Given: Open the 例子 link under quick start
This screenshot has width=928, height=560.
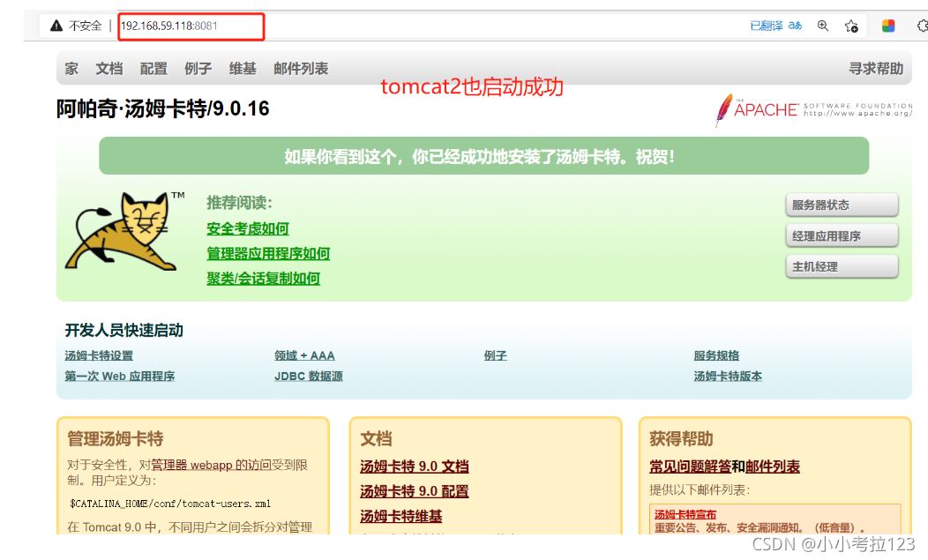Looking at the screenshot, I should (x=496, y=355).
